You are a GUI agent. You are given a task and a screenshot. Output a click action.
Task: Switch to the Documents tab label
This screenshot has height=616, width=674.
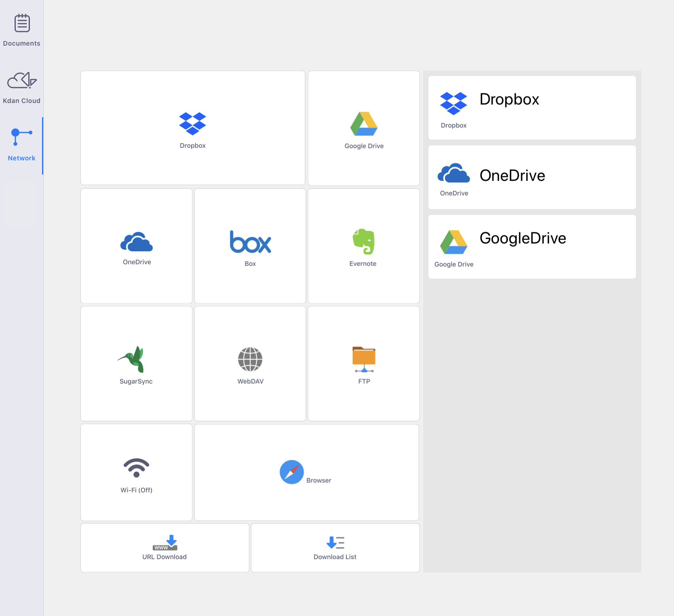coord(22,43)
